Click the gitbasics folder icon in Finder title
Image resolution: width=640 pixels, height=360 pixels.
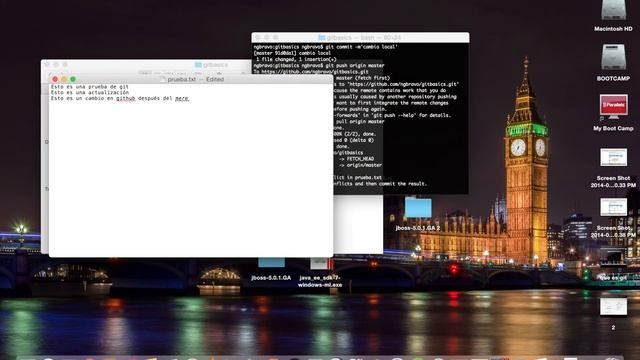coord(198,65)
